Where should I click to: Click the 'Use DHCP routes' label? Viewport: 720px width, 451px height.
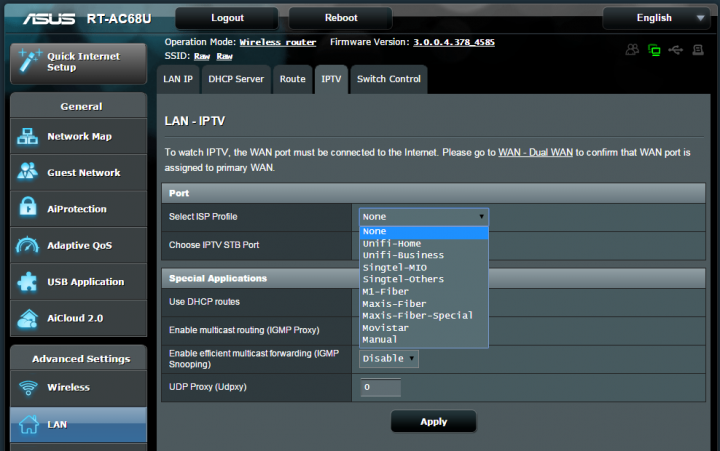point(204,302)
